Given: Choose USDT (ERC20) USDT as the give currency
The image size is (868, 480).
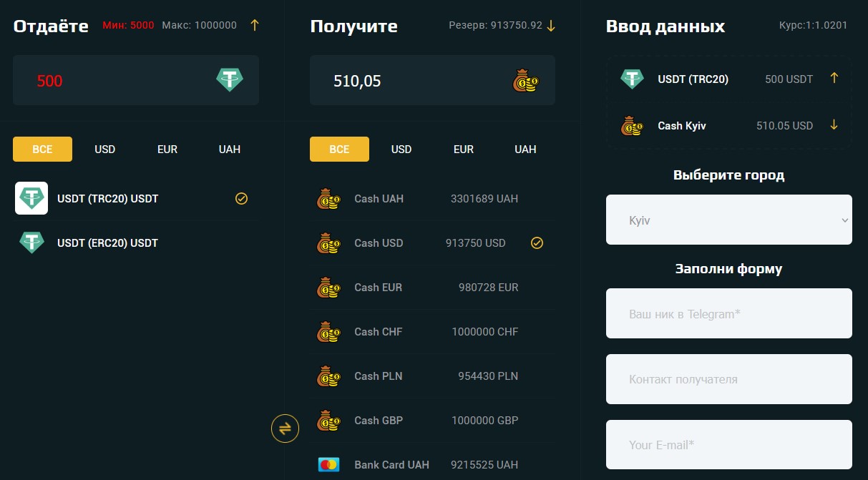Looking at the screenshot, I should [136, 243].
